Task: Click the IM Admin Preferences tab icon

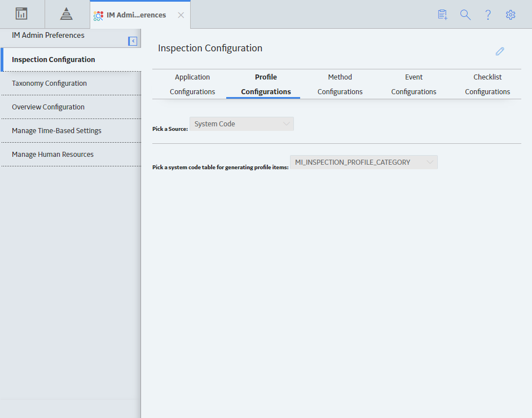Action: click(98, 16)
